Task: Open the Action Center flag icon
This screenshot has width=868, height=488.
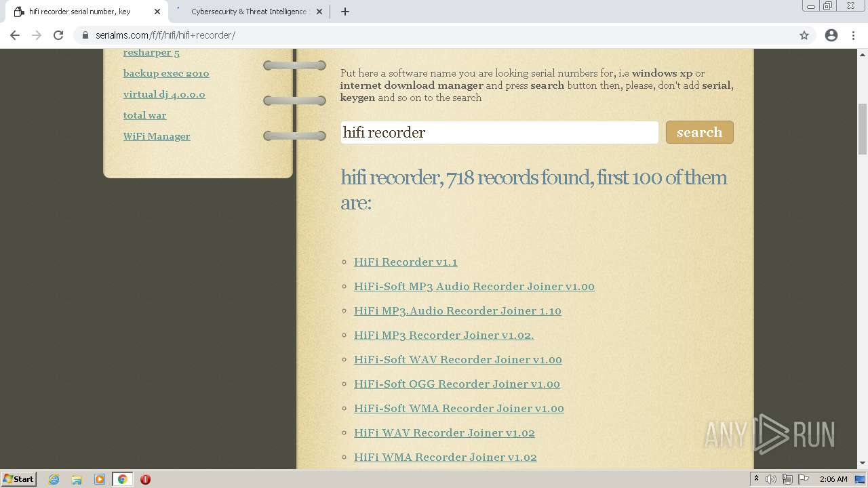Action: tap(804, 479)
